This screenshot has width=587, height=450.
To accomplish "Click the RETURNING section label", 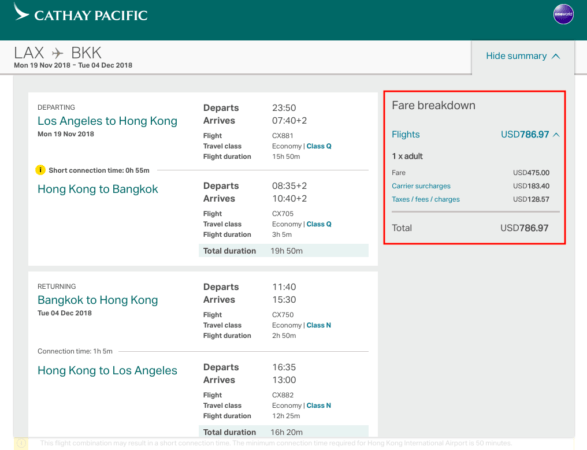I will pyautogui.click(x=57, y=286).
